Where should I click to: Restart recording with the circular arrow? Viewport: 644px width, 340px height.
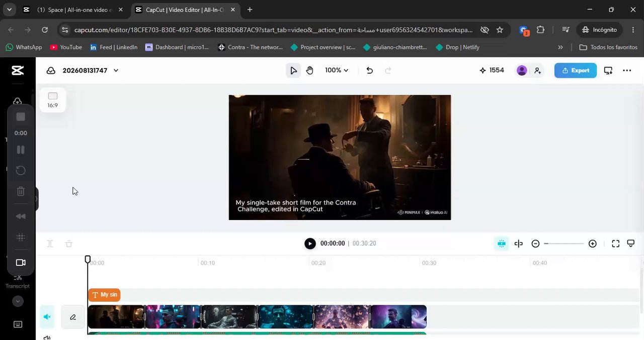[x=21, y=171]
